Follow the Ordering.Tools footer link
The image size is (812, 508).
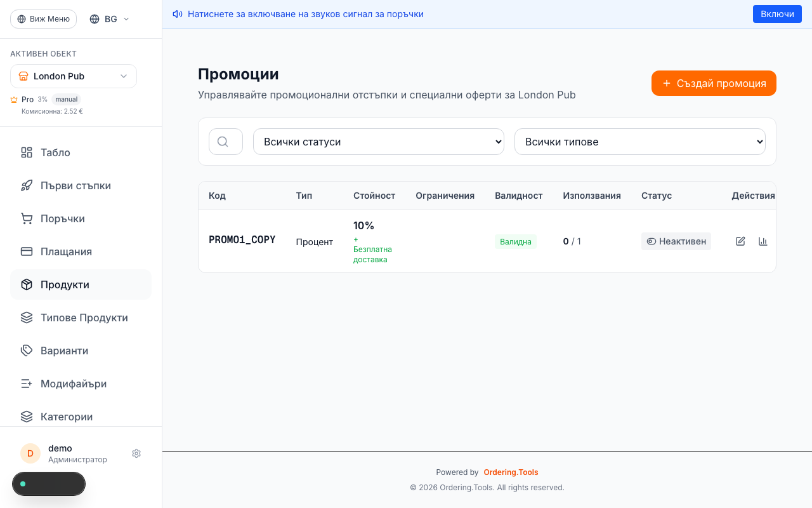click(x=511, y=472)
